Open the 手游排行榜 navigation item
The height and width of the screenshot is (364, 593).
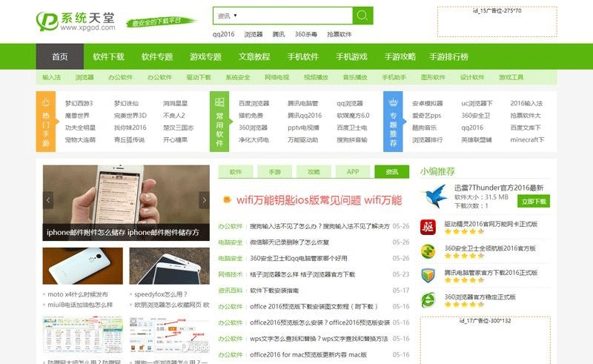449,57
